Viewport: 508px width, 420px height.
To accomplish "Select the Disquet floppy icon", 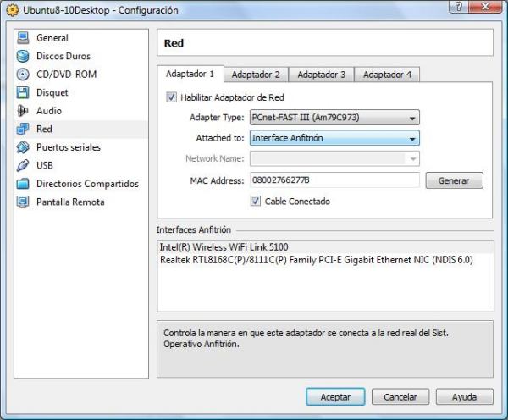I will (x=24, y=92).
